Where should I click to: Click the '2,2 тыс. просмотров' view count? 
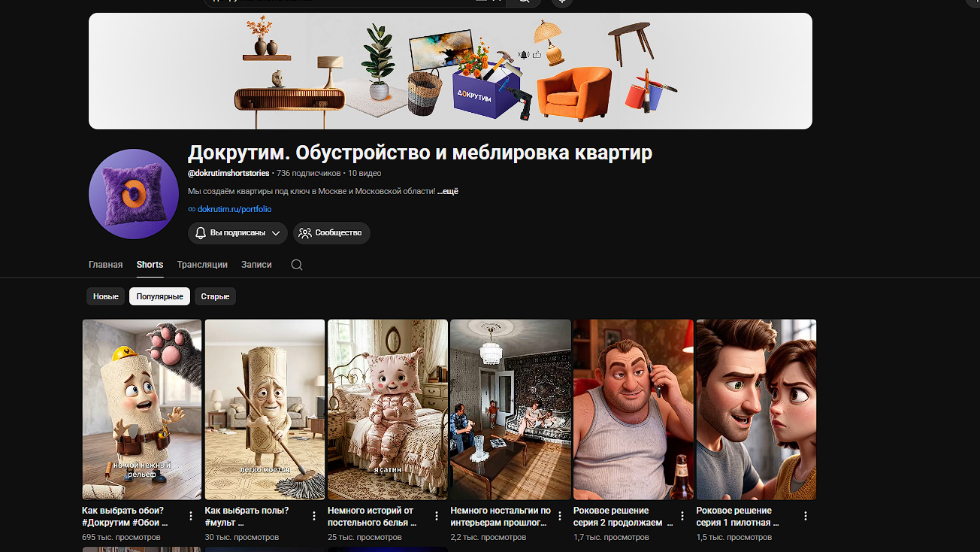488,538
